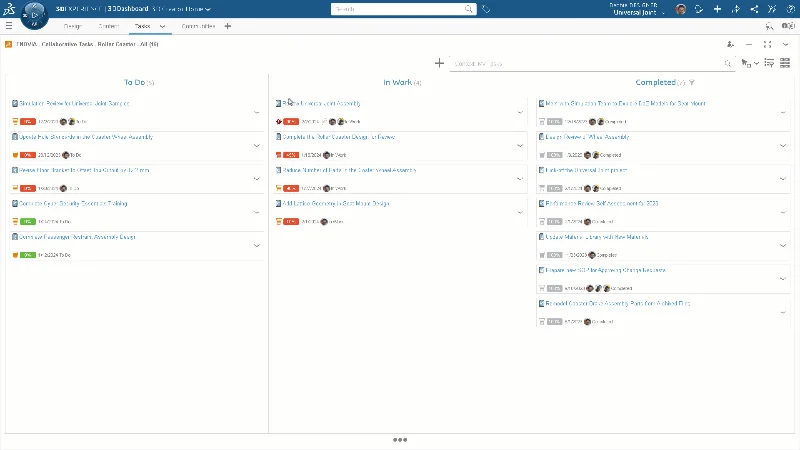Click the filter icon next to Completed
This screenshot has height=450, width=800.
click(x=692, y=83)
